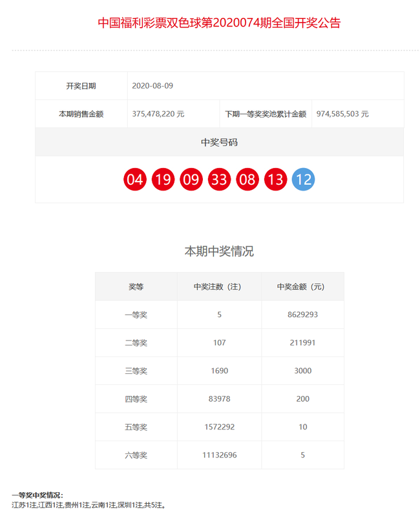
Task: Select sixth prize count 11132696
Action: 220,455
